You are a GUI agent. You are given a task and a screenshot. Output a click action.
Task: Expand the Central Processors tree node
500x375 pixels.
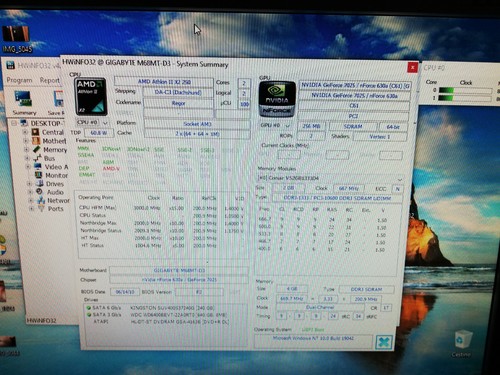point(25,132)
